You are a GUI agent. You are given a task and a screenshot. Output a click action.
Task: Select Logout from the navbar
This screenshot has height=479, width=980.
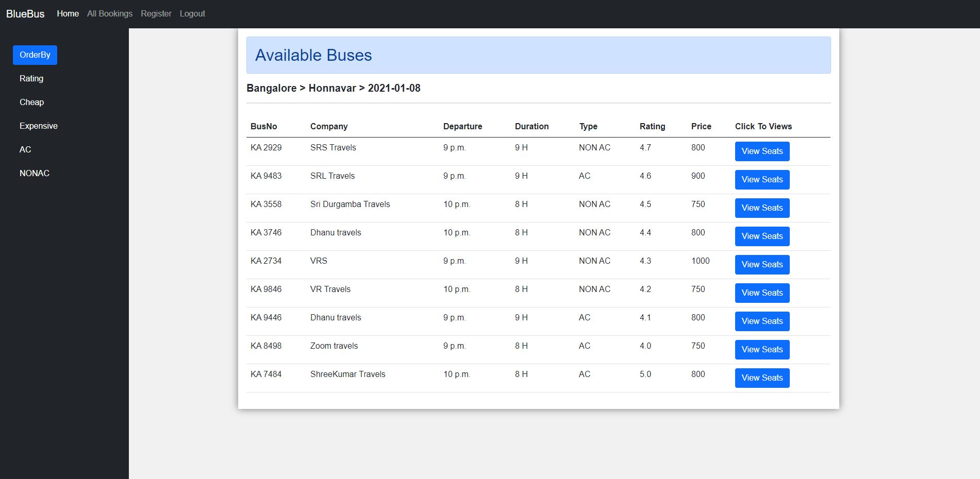pos(192,14)
